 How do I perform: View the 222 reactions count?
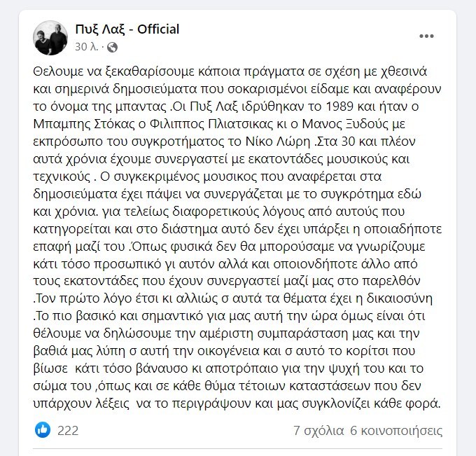[x=68, y=430]
